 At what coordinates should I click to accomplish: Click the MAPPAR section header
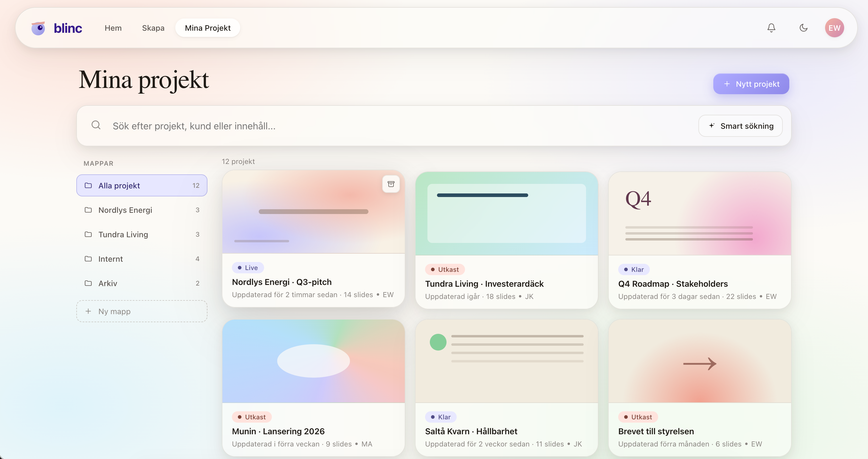pos(98,163)
